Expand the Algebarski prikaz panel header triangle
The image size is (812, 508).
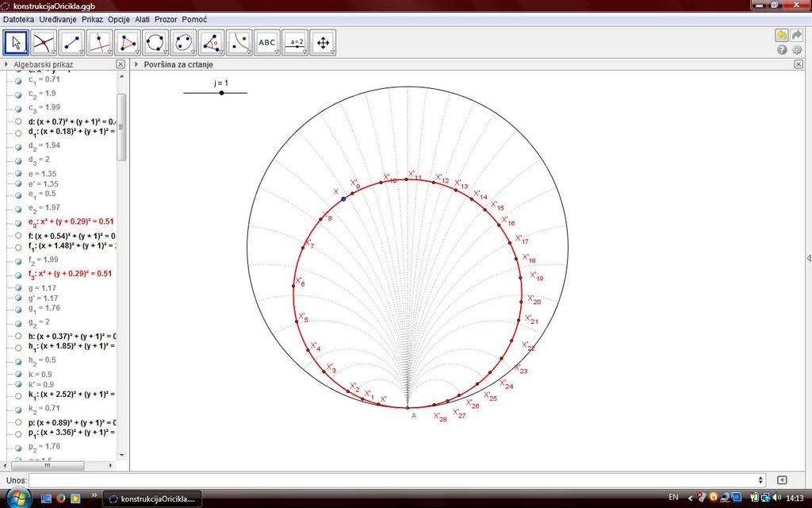click(x=6, y=64)
